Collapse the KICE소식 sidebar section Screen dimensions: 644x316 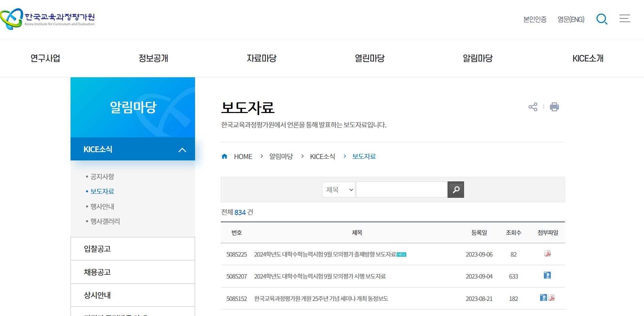pos(183,149)
